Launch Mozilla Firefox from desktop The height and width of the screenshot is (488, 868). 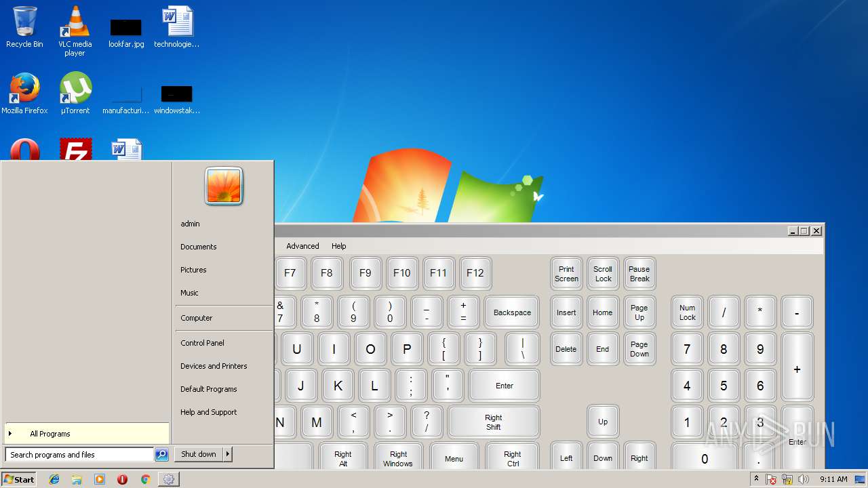tap(24, 94)
